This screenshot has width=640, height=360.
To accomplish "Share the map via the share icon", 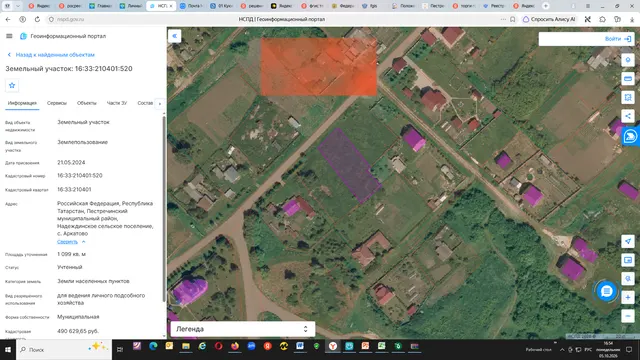I will click(x=628, y=116).
